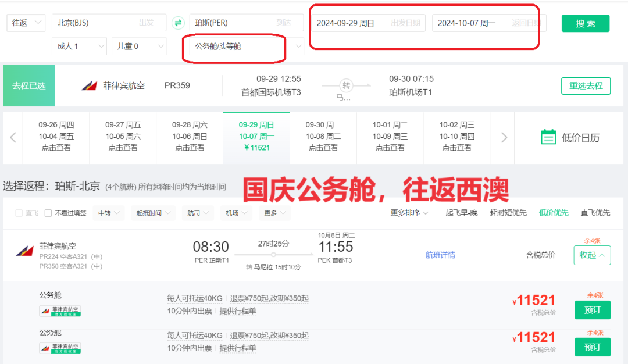Open the 机场 airport filter dropdown
Screen dimensions: 628x364
pyautogui.click(x=236, y=213)
